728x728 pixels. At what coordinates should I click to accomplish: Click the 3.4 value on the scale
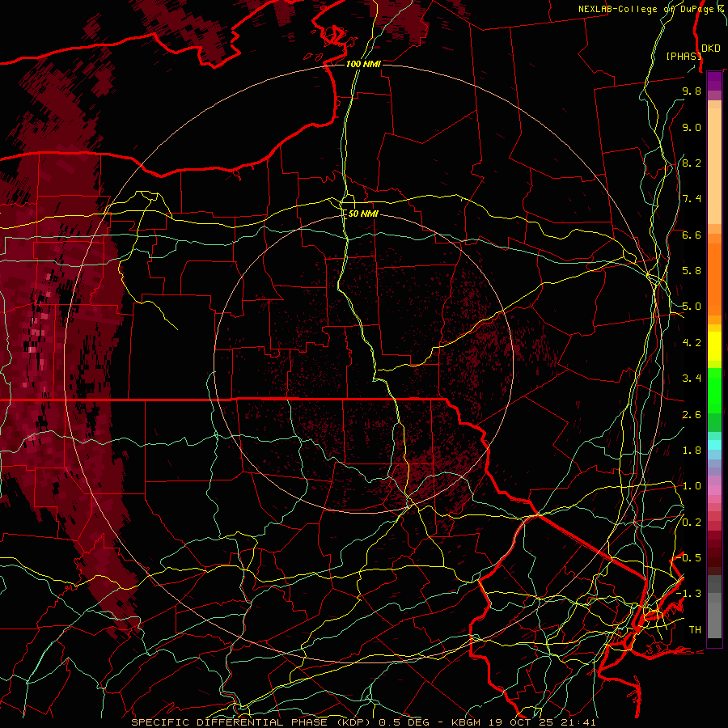click(692, 379)
